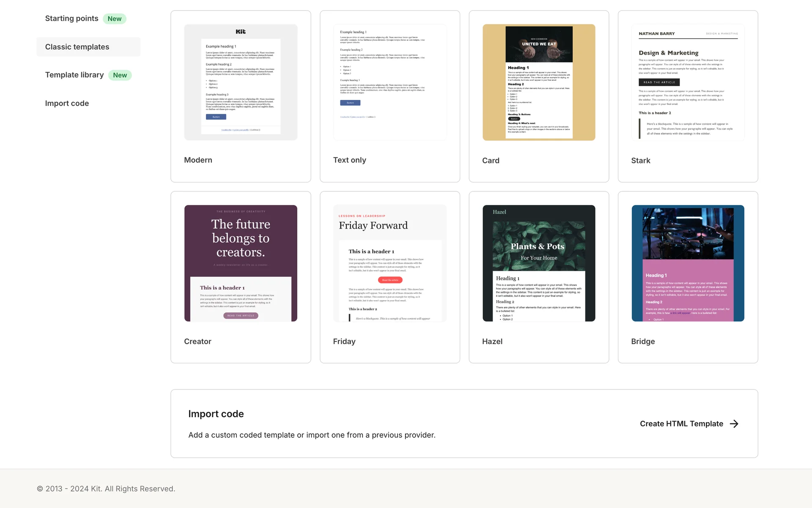Viewport: 812px width, 508px height.
Task: Open the Stark template preview
Action: coord(688,82)
